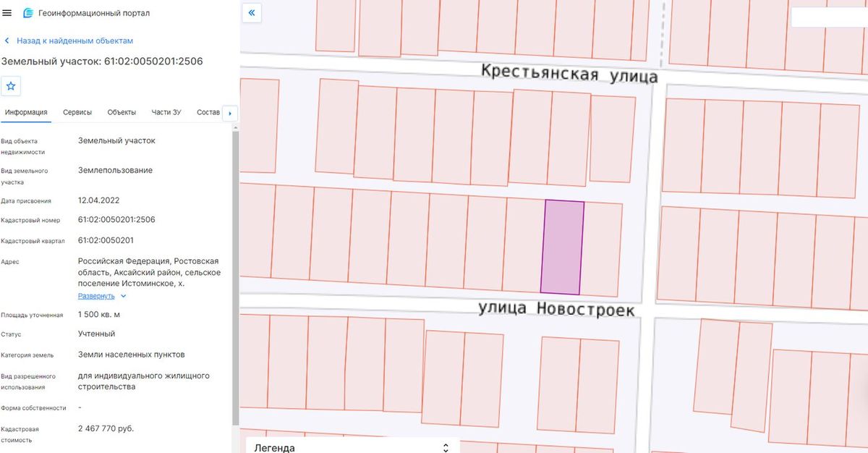Open the Части ЗУ tab

[166, 112]
